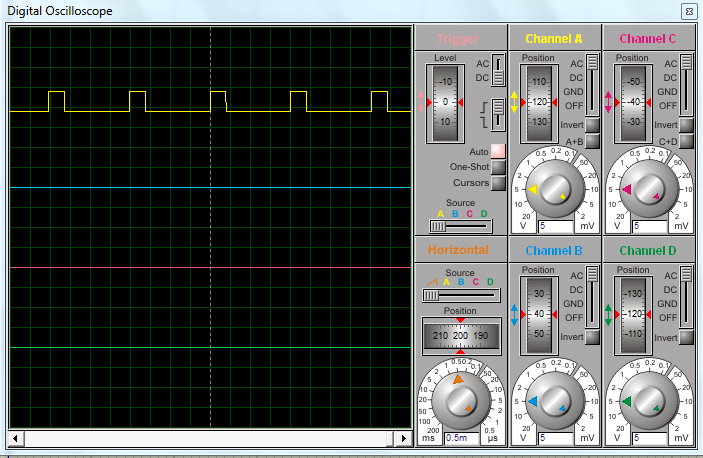Click the Channel B panel title
The height and width of the screenshot is (458, 703).
point(554,251)
